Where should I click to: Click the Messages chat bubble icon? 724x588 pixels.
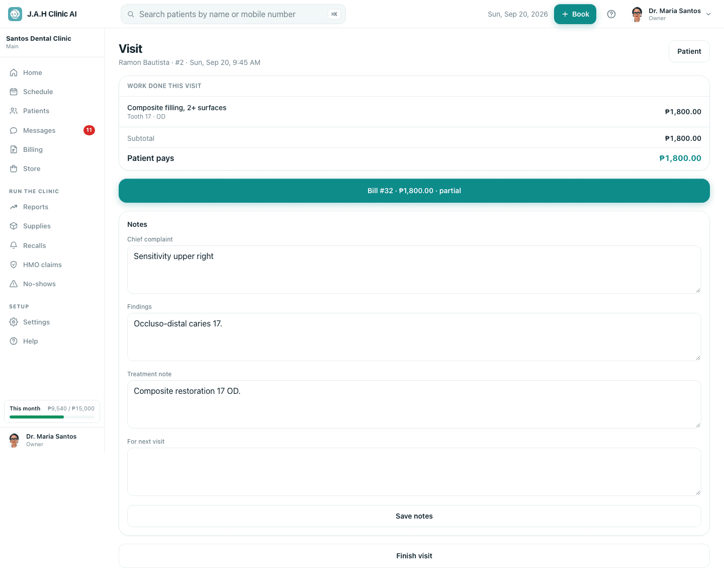click(14, 130)
